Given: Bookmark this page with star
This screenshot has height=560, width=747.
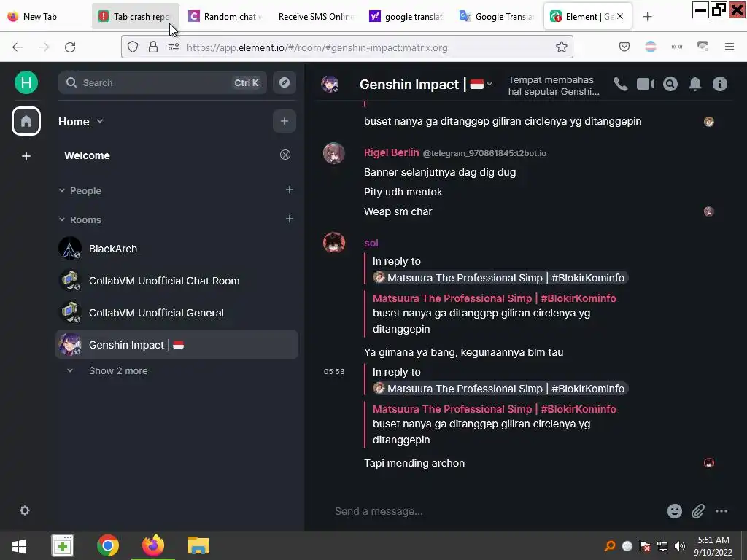Looking at the screenshot, I should tap(561, 47).
